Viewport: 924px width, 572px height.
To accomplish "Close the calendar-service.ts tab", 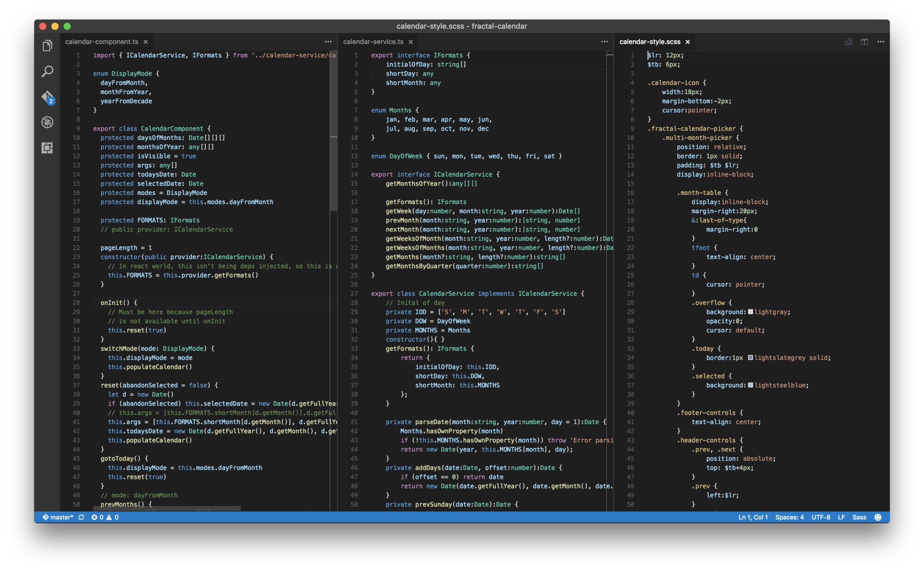I will click(x=411, y=42).
